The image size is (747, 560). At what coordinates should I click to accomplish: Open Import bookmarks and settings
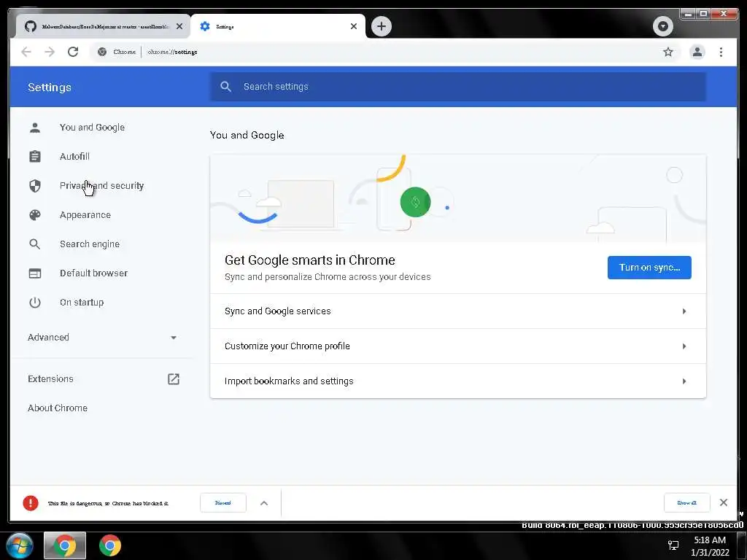(x=458, y=381)
